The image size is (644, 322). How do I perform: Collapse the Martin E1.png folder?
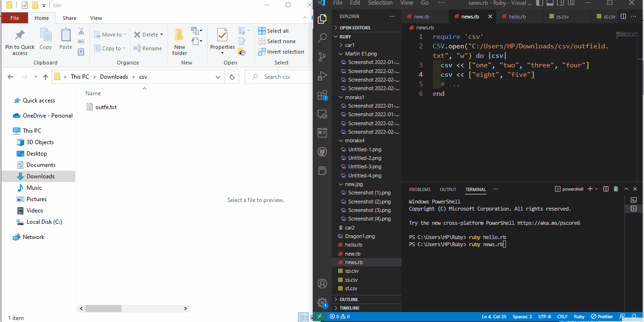[x=366, y=54]
